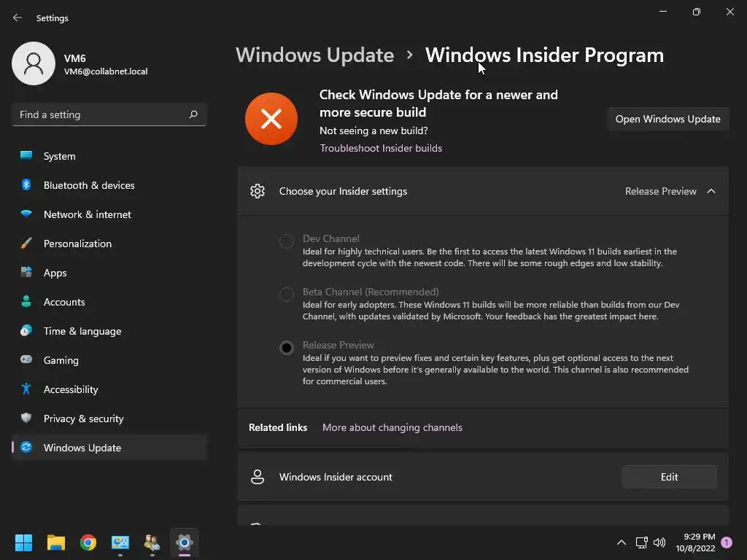Select the Beta Channel radio button
Viewport: 747px width, 560px height.
pyautogui.click(x=286, y=295)
